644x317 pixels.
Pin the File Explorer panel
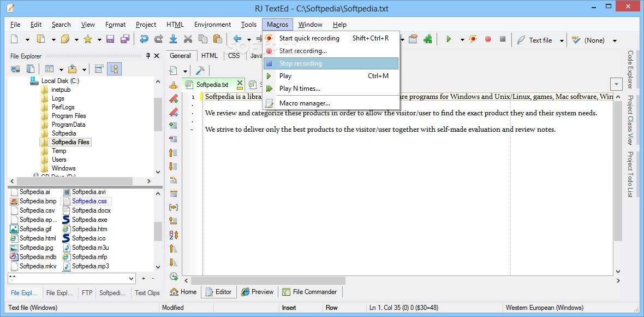tap(148, 56)
